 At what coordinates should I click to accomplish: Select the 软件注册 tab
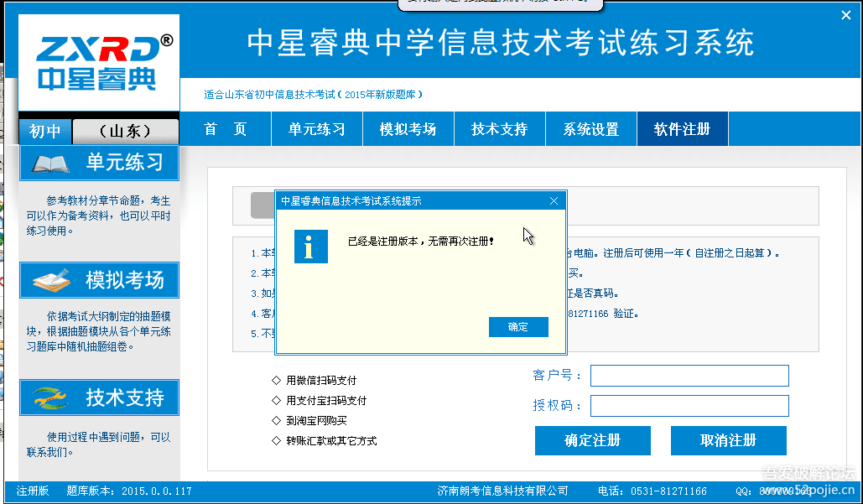682,129
